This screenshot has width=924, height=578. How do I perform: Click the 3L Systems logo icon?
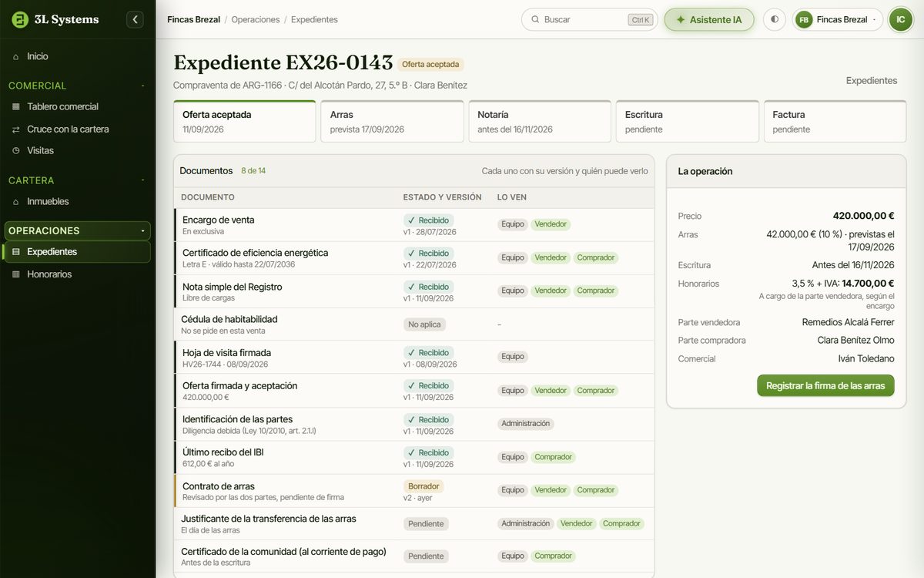(x=20, y=19)
